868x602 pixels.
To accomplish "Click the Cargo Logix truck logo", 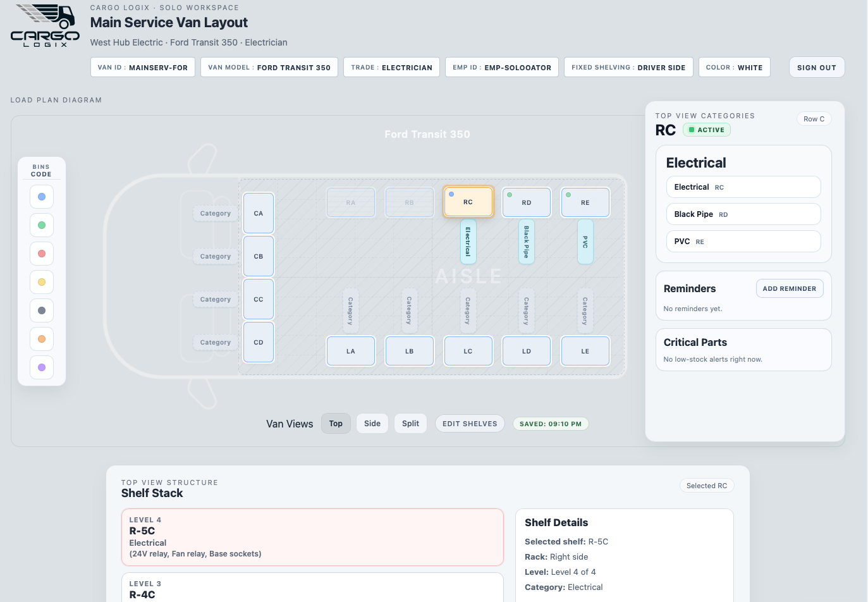I will coord(45,25).
